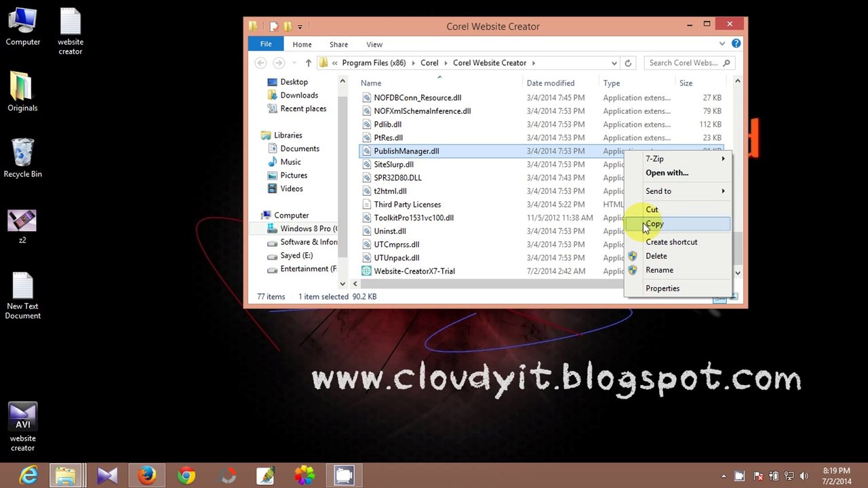Click the volume speaker tray icon
Image resolution: width=868 pixels, height=488 pixels.
tap(805, 476)
